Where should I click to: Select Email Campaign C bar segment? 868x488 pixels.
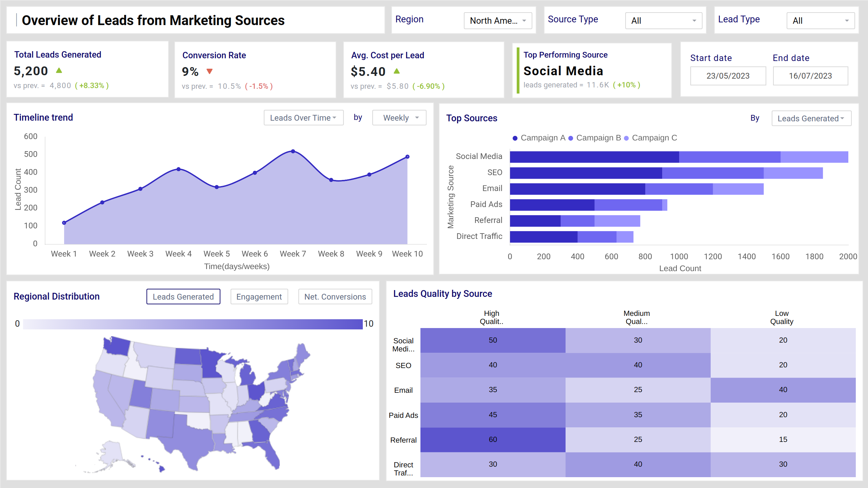point(738,189)
